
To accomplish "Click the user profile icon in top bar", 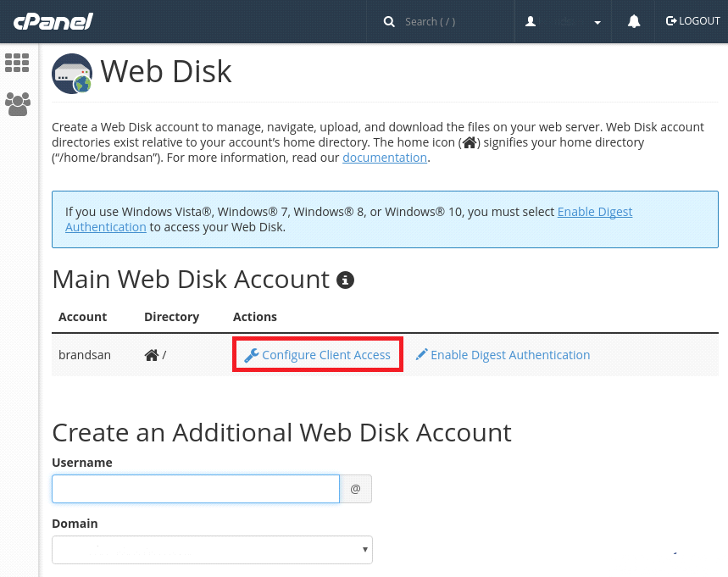I will point(530,20).
